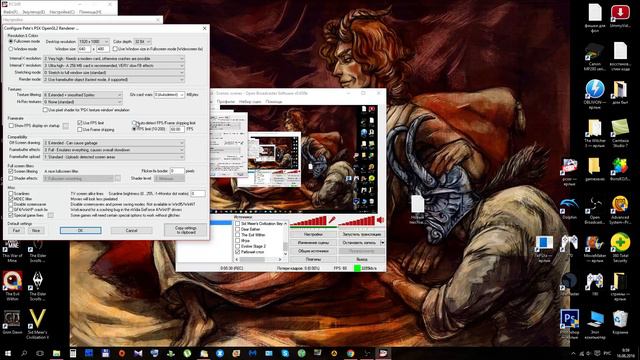This screenshot has width=640, height=360.
Task: Open the Профили menu in OBS
Action: [x=225, y=102]
